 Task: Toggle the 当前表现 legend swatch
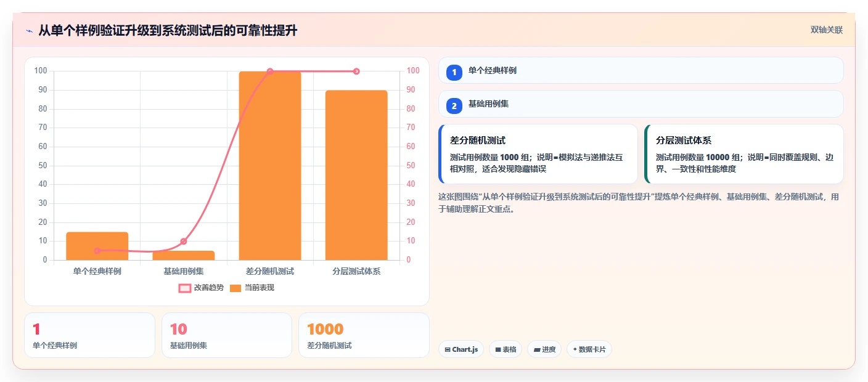tap(235, 288)
